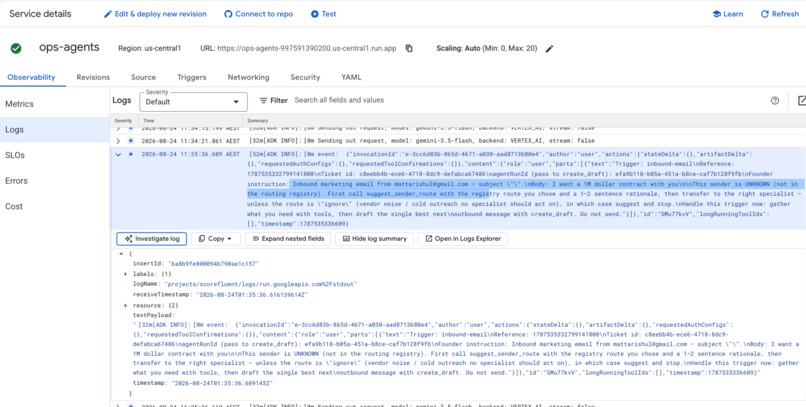The width and height of the screenshot is (806, 407).
Task: Open the Source tab
Action: click(x=143, y=77)
